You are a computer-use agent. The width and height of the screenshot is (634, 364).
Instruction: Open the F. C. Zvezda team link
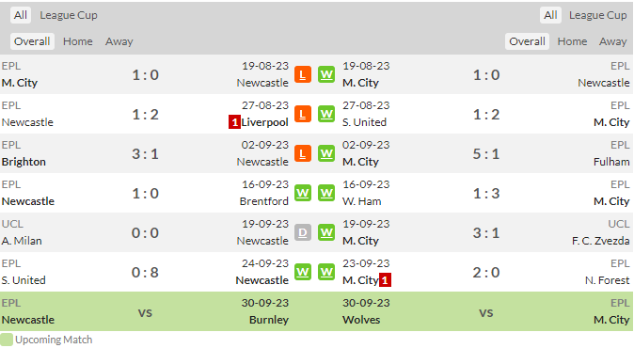[x=600, y=241]
